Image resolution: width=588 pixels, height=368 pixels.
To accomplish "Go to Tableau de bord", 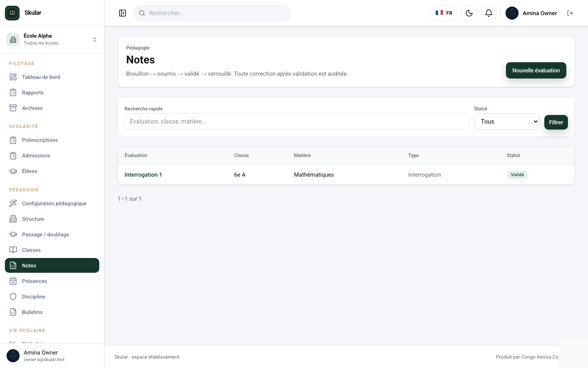I will pos(52,77).
